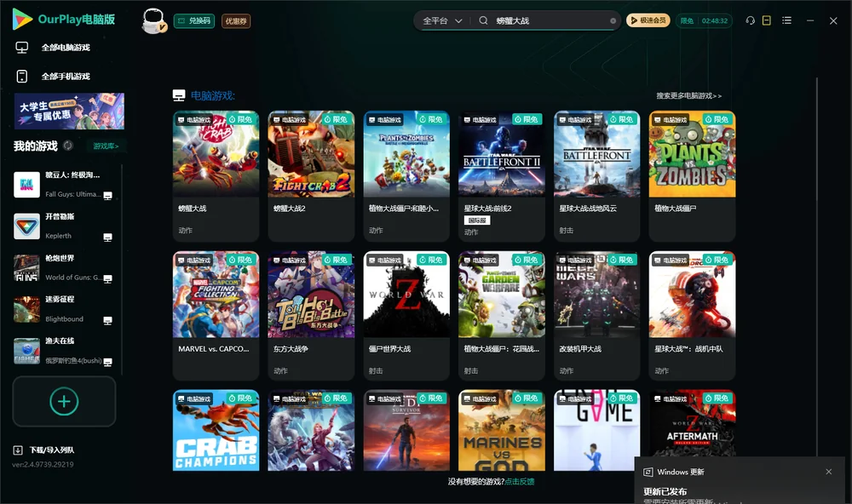The height and width of the screenshot is (504, 852).
Task: Click the 兑换码 redeem code button
Action: coord(194,21)
